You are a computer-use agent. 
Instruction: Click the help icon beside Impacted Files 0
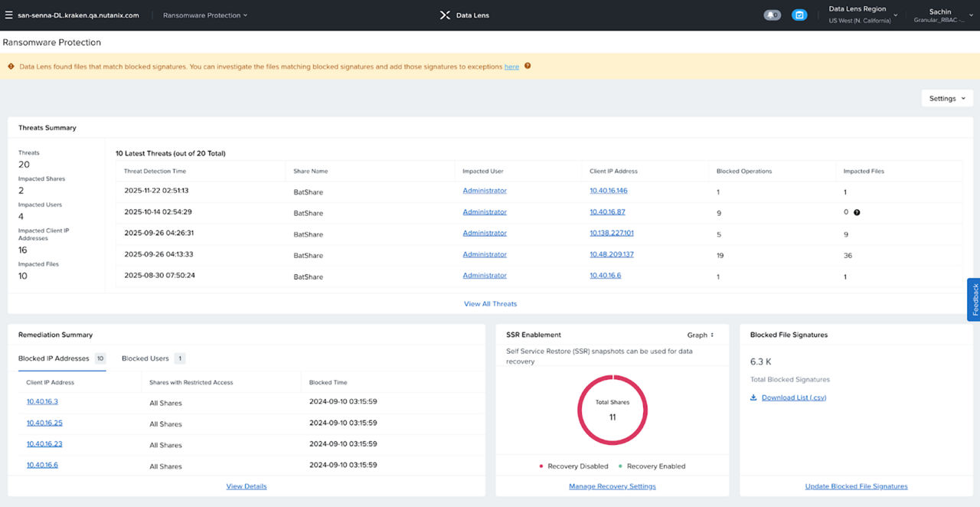coord(857,213)
